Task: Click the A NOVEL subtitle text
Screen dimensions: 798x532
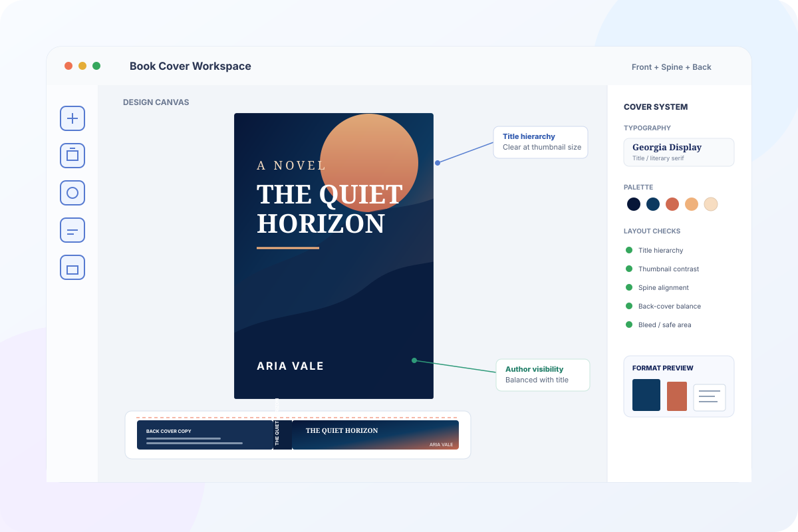Action: (291, 166)
